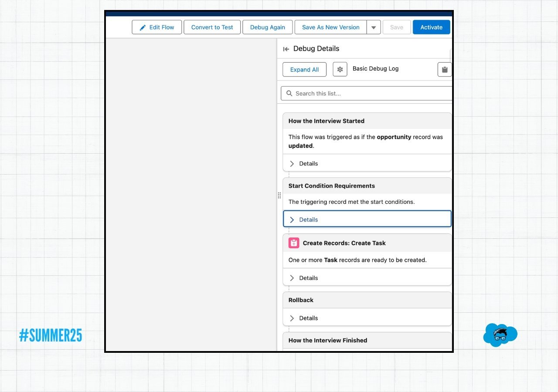Click Save As New Version button
Viewport: 558px width, 392px height.
[330, 27]
